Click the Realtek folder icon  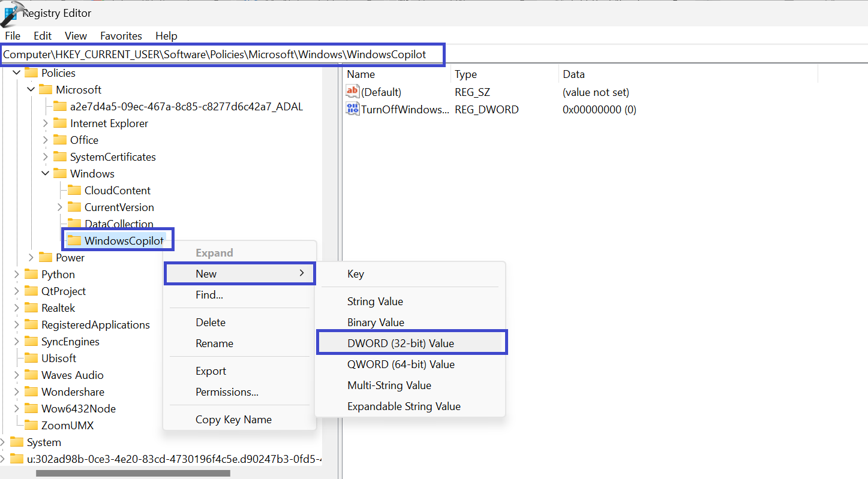pyautogui.click(x=31, y=308)
